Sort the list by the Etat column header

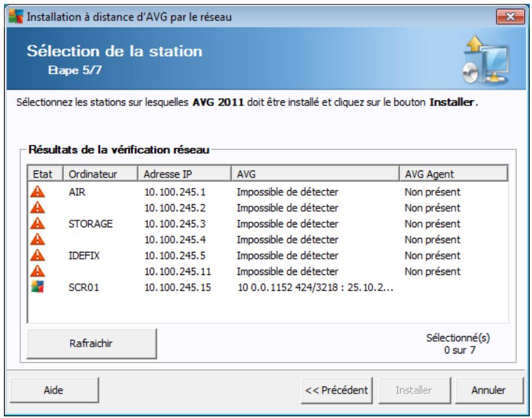point(45,174)
